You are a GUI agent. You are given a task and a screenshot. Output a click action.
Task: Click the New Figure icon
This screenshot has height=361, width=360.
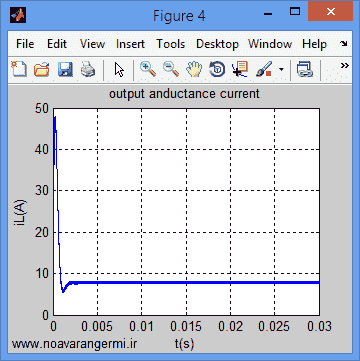[x=19, y=70]
